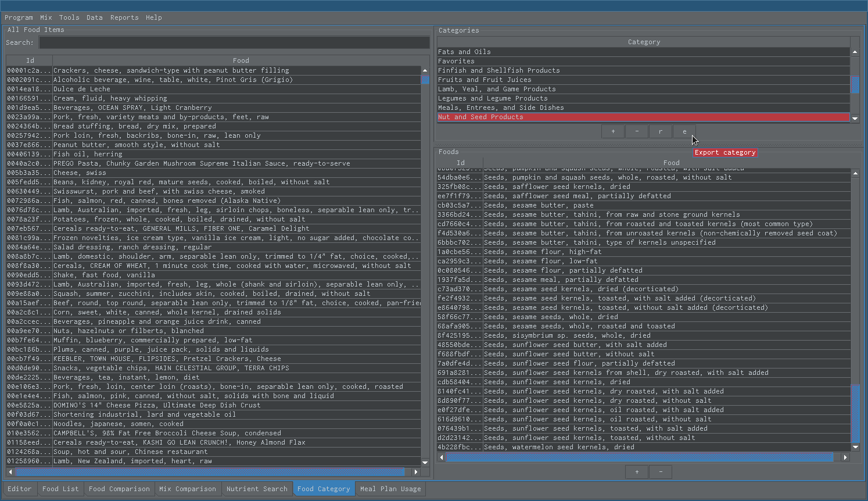
Task: Switch to the Mix Comparison tab
Action: (x=188, y=489)
